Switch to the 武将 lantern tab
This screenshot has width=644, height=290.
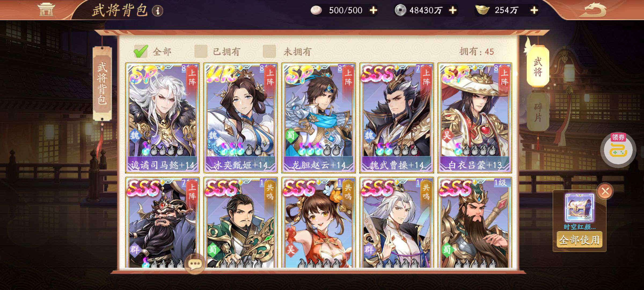pos(538,67)
